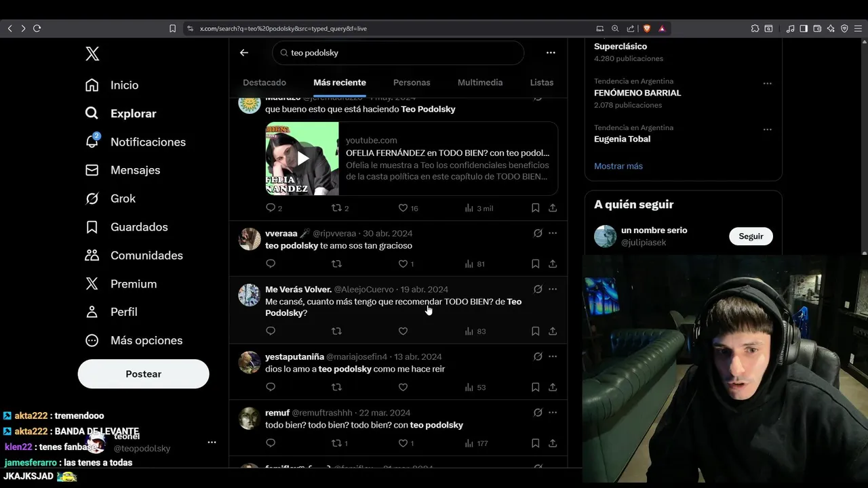The width and height of the screenshot is (868, 488).
Task: View analytics with 83 views
Action: tap(475, 331)
